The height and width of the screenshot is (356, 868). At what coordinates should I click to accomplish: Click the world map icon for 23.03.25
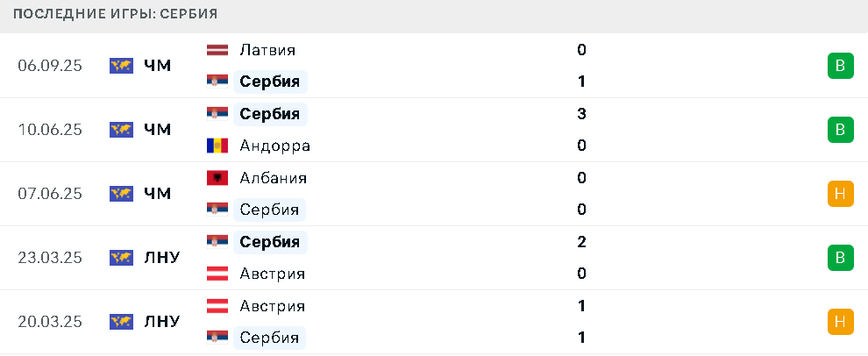point(121,258)
